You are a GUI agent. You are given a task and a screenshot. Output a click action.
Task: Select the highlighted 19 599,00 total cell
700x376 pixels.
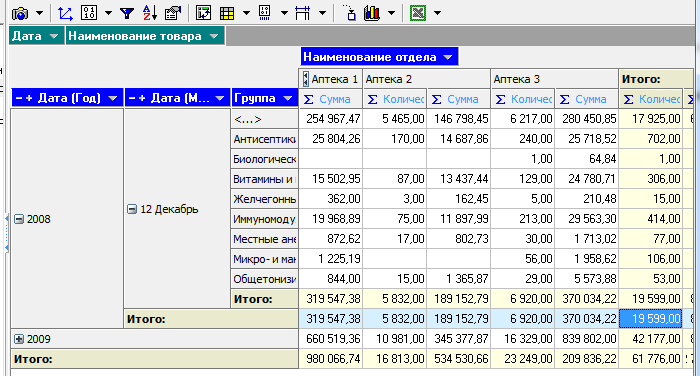point(650,319)
